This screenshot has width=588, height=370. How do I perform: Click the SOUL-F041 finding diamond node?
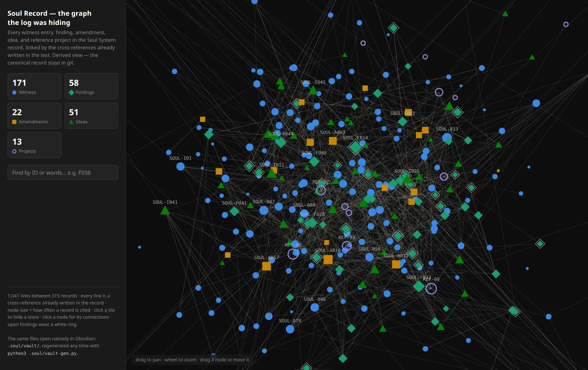point(234,211)
